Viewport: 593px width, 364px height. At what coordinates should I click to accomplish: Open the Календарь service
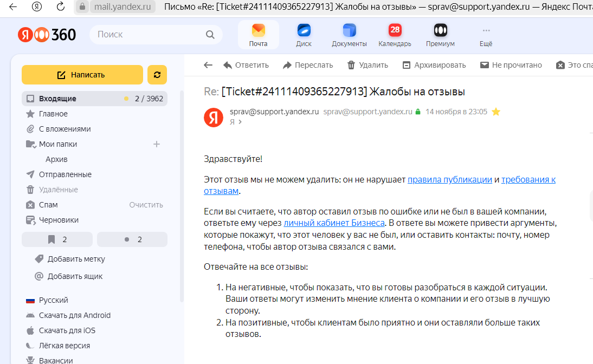pos(395,35)
